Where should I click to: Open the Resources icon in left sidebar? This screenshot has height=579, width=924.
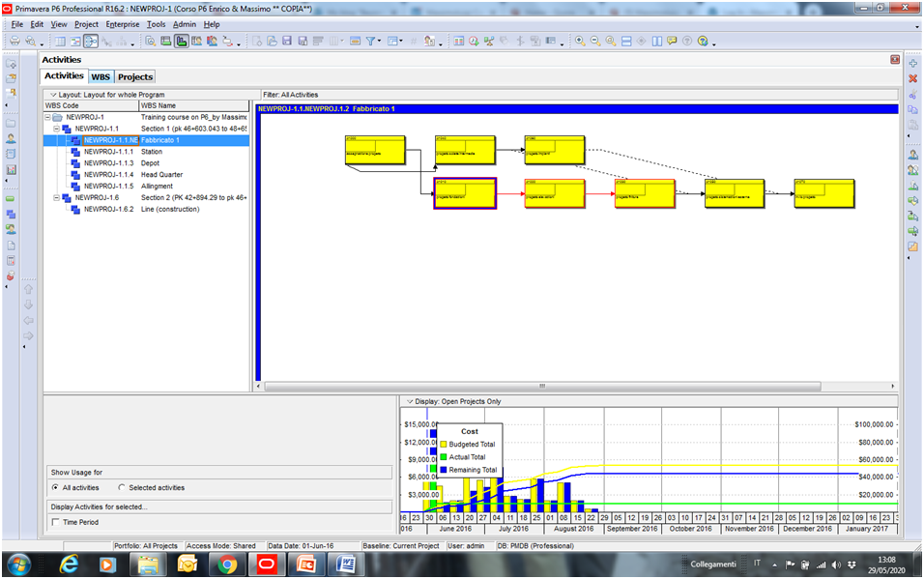point(11,139)
